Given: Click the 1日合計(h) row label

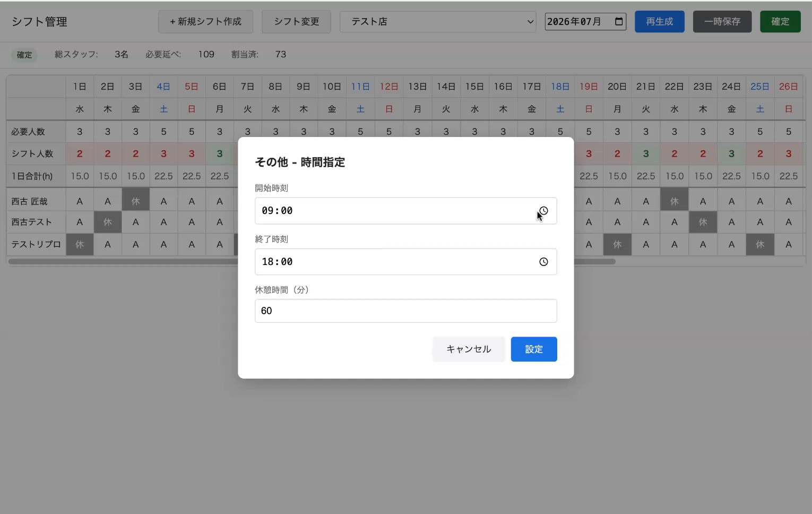Looking at the screenshot, I should click(32, 176).
